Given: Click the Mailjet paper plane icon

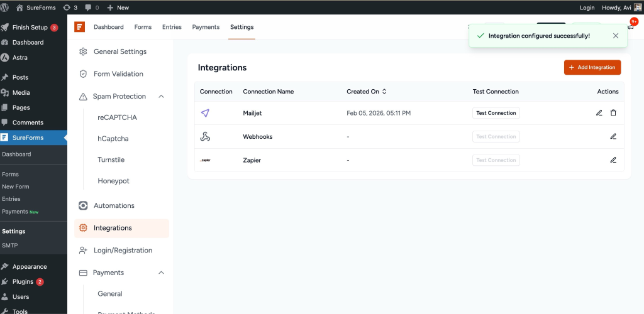Looking at the screenshot, I should 206,113.
